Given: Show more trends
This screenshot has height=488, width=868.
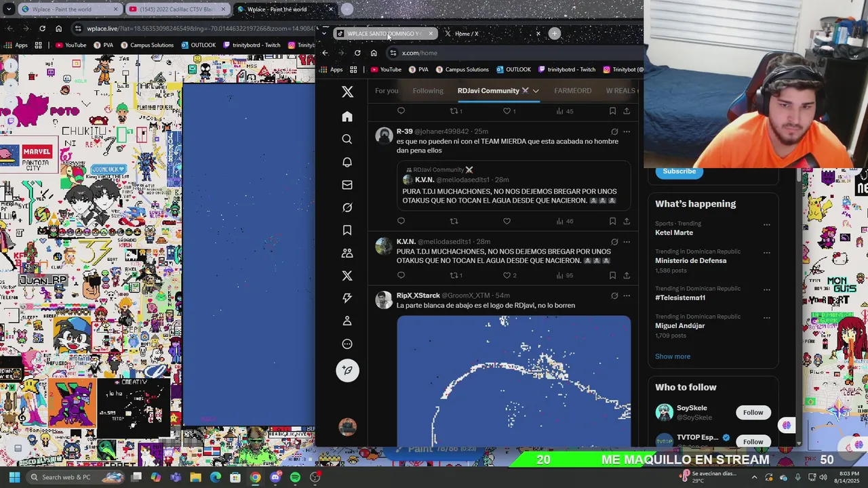Looking at the screenshot, I should click(x=673, y=357).
